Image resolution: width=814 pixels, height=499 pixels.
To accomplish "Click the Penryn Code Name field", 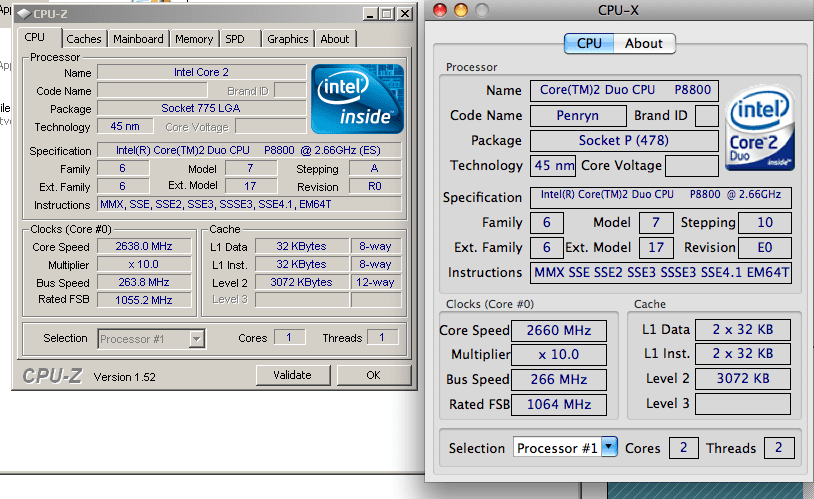I will point(578,115).
